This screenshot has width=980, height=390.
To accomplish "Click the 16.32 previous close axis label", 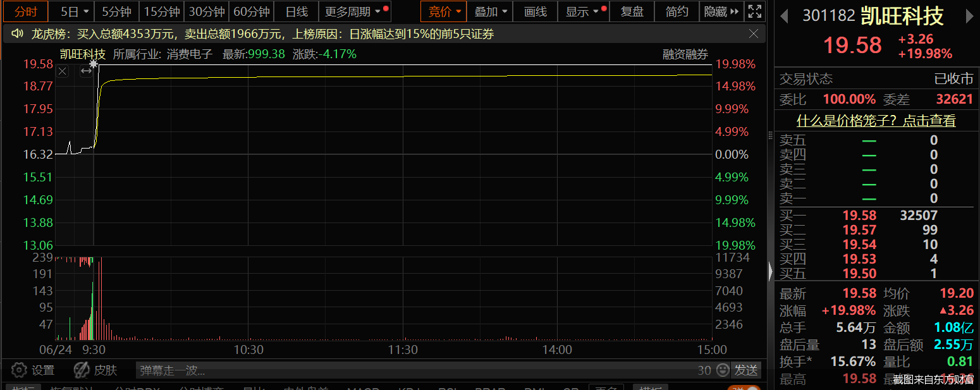I will pyautogui.click(x=38, y=154).
